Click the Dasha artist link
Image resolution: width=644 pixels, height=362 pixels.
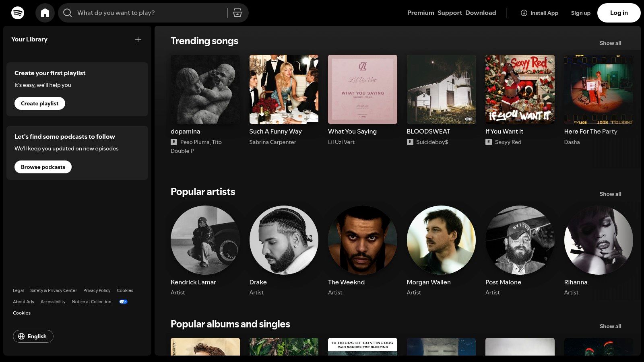572,142
